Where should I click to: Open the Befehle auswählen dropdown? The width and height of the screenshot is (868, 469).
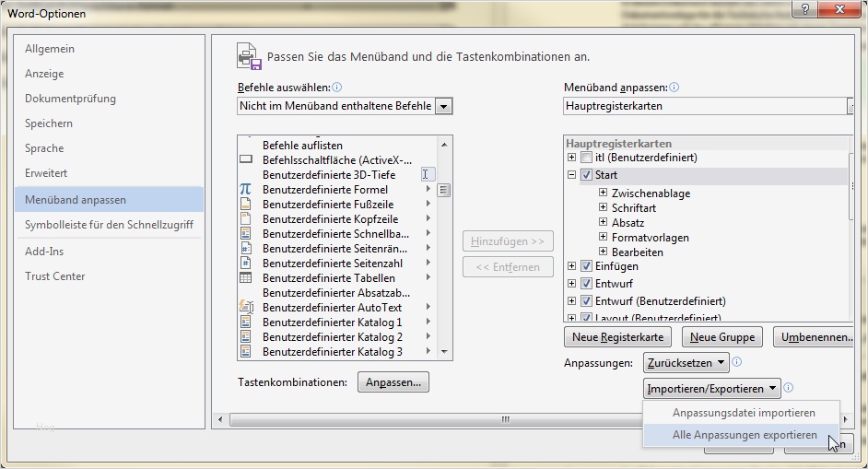click(x=443, y=106)
